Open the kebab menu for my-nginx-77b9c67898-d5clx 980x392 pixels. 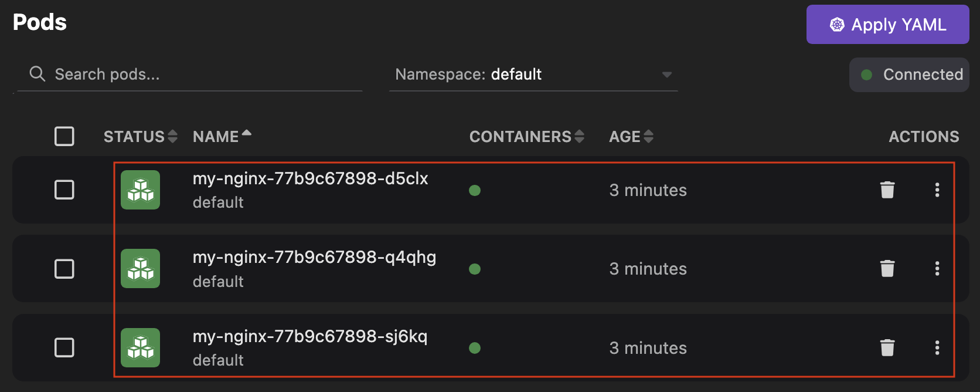(937, 190)
